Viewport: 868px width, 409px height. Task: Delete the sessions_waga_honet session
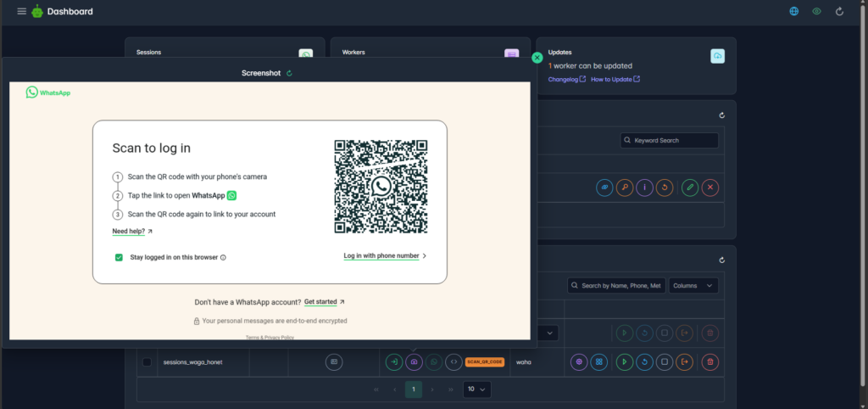pos(710,361)
